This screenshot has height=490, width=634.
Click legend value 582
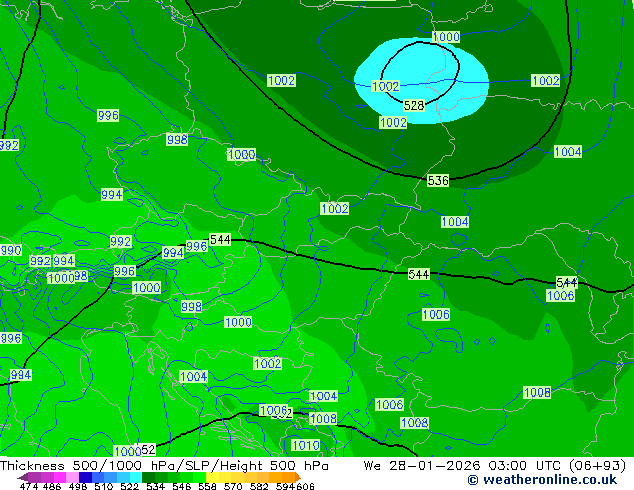point(259,486)
